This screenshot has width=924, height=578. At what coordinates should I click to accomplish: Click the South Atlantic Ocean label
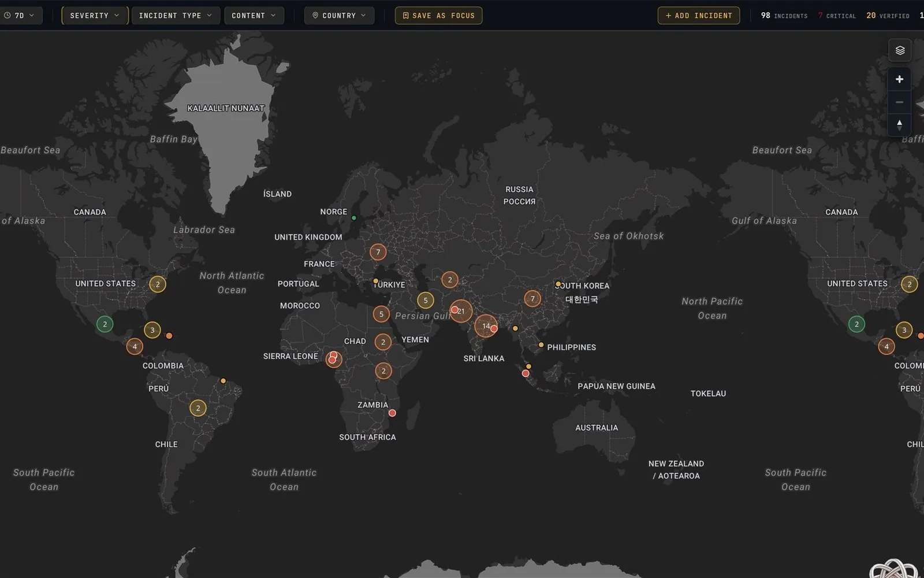[284, 480]
